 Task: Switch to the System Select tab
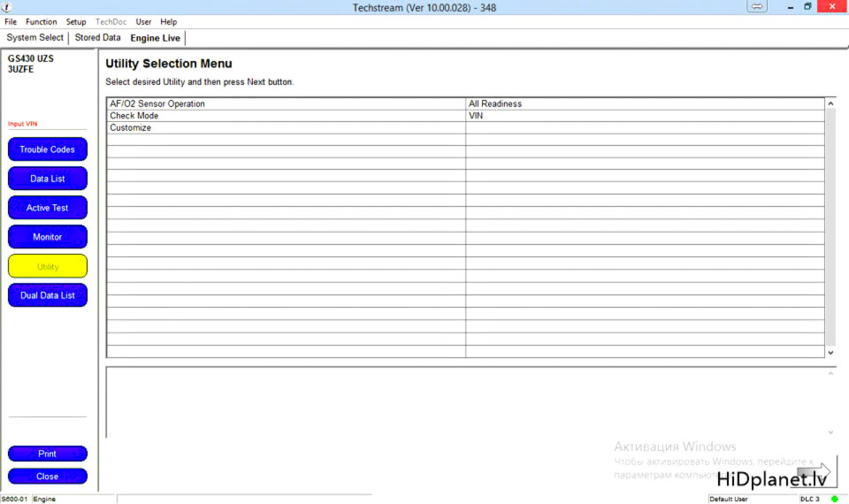point(35,38)
